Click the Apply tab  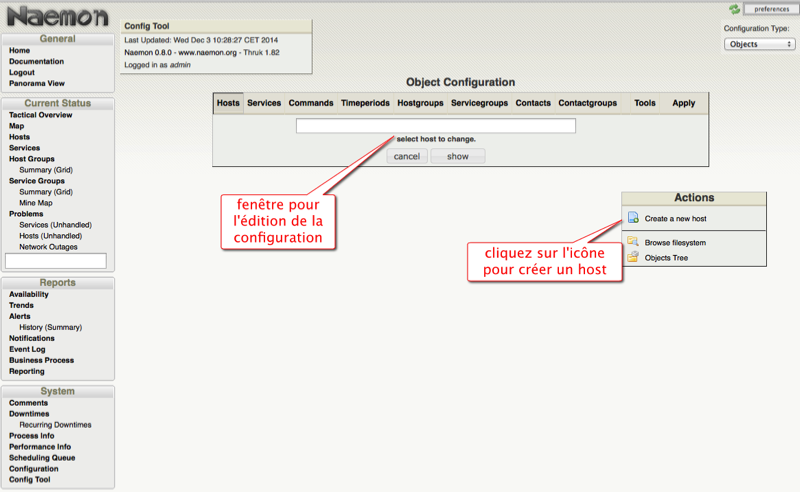[684, 103]
